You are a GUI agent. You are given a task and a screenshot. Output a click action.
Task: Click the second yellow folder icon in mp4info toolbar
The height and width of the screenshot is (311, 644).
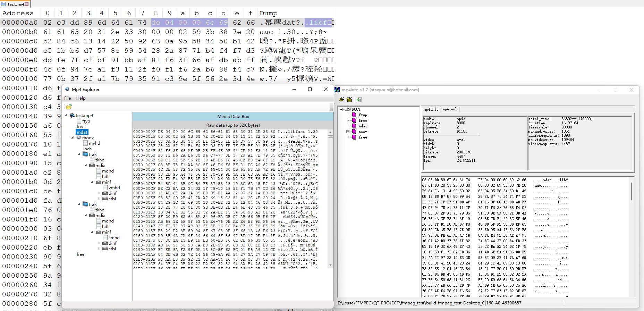(349, 100)
